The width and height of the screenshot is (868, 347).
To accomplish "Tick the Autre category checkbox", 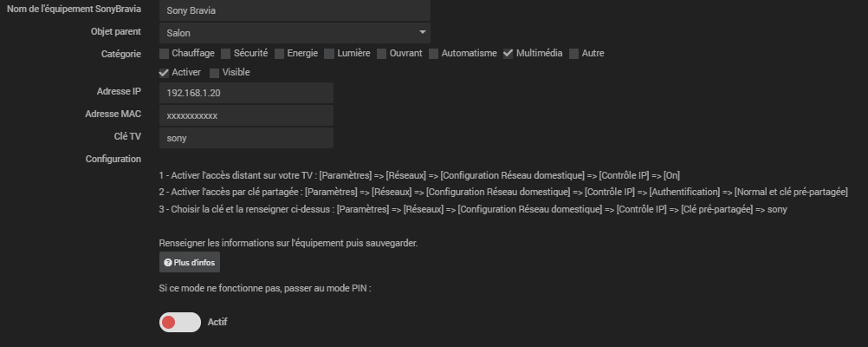I will [573, 54].
